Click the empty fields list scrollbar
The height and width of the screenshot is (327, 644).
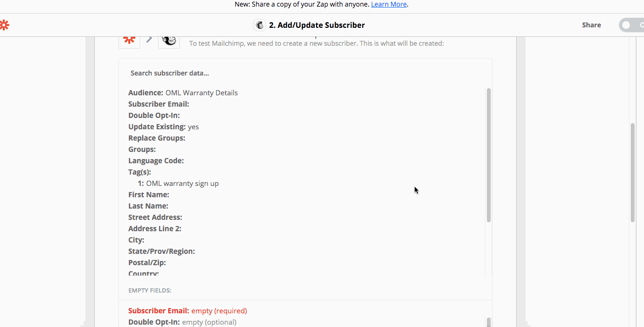click(489, 322)
